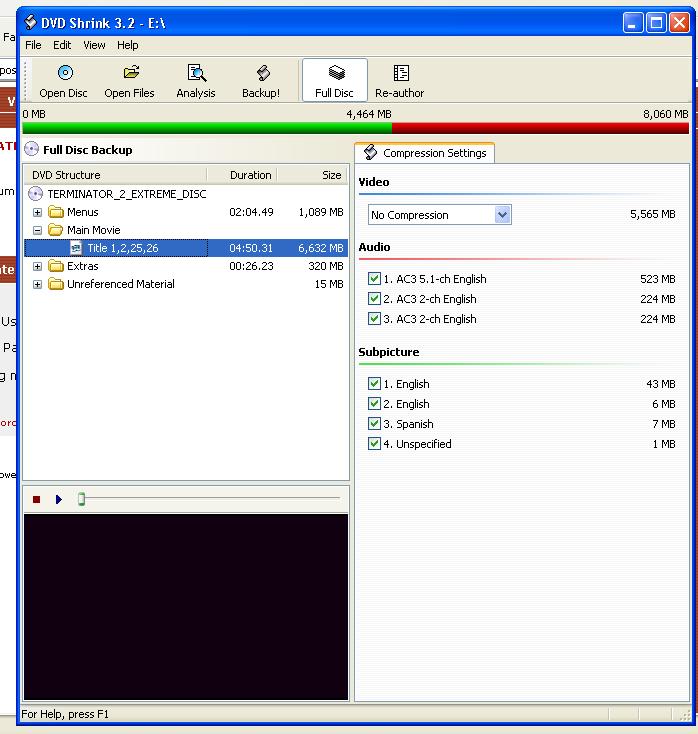Uncheck subpicture 3. Spanish
The width and height of the screenshot is (698, 734).
tap(374, 424)
